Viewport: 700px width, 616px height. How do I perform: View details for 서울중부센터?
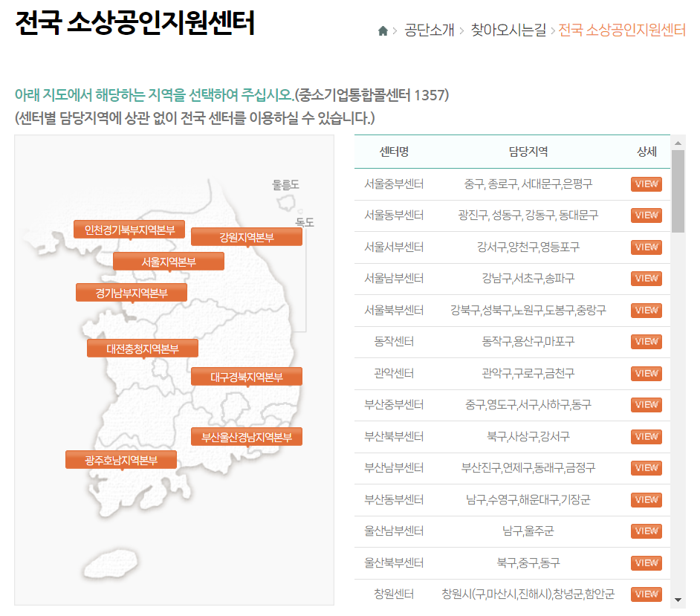646,184
